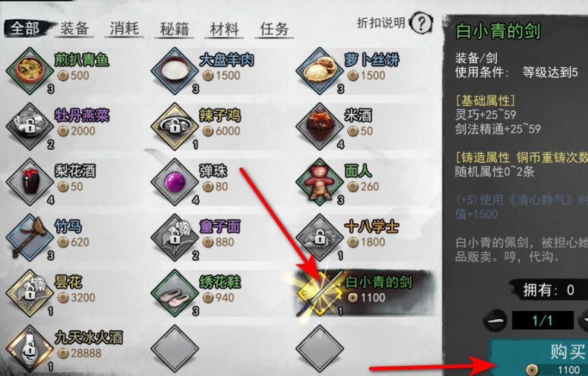
Task: Select the 煎扒青鱼 dish icon
Action: [30, 70]
